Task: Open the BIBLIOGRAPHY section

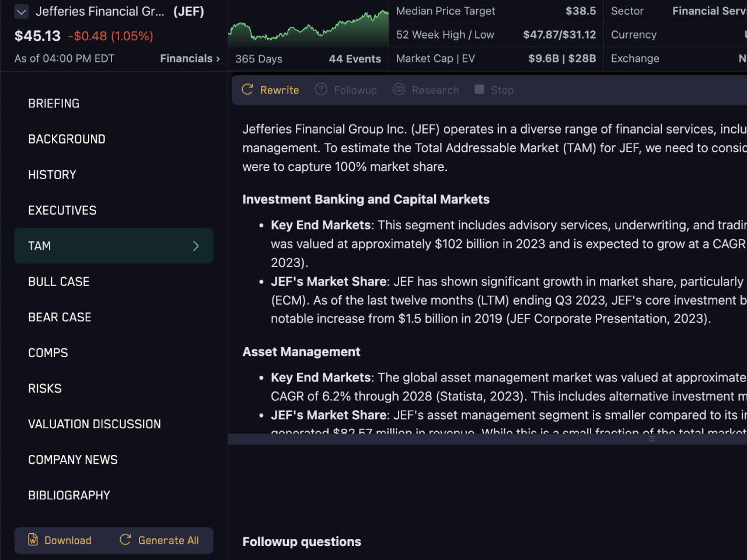Action: click(x=114, y=495)
